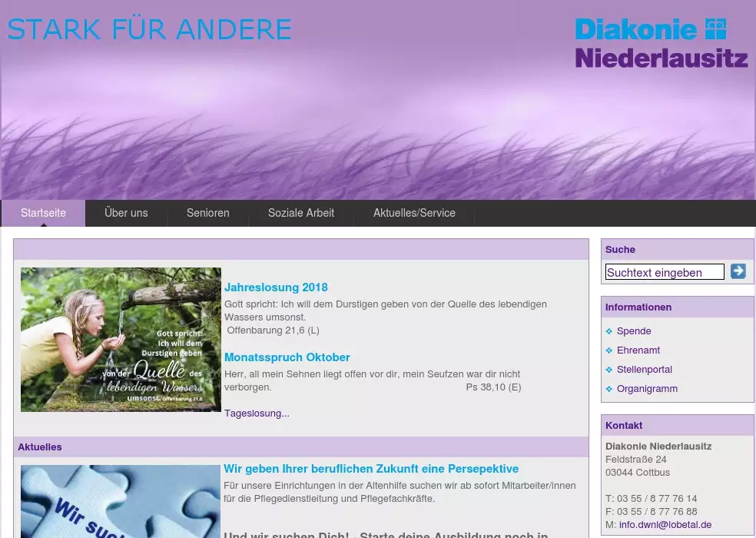This screenshot has width=756, height=538.
Task: Click the girl drinking water thumbnail
Action: (x=121, y=339)
